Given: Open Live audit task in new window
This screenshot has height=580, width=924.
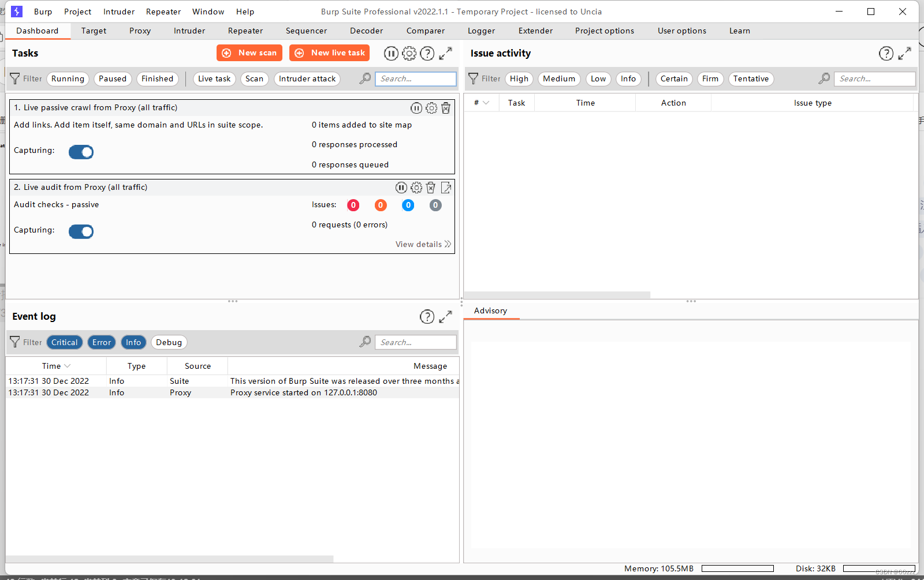Looking at the screenshot, I should (446, 188).
